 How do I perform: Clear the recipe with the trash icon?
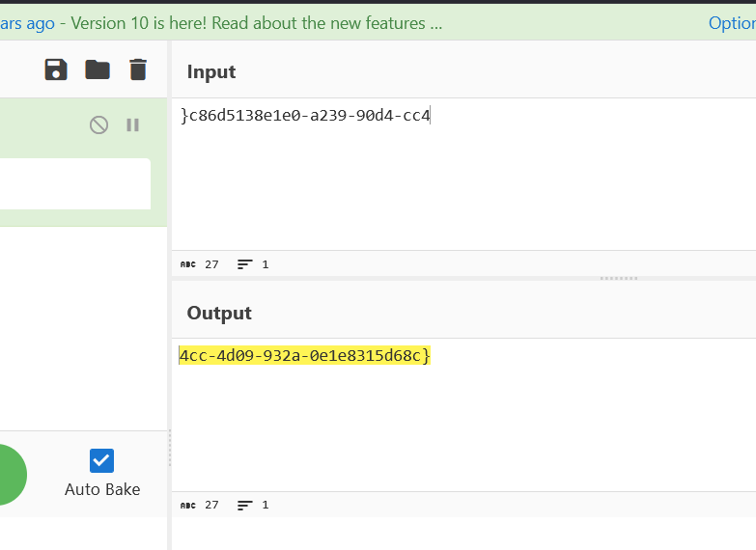pyautogui.click(x=138, y=69)
